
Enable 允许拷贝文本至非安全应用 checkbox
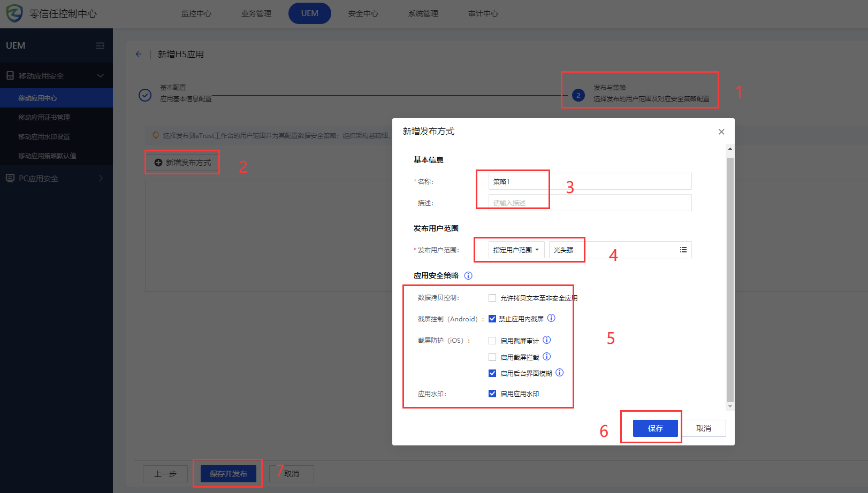click(492, 298)
